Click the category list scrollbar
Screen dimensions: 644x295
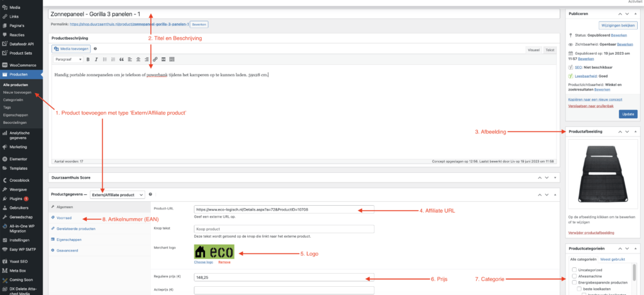(635, 273)
